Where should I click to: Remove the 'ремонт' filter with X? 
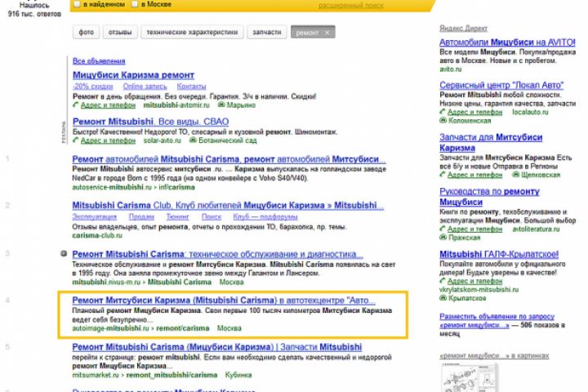click(x=327, y=33)
